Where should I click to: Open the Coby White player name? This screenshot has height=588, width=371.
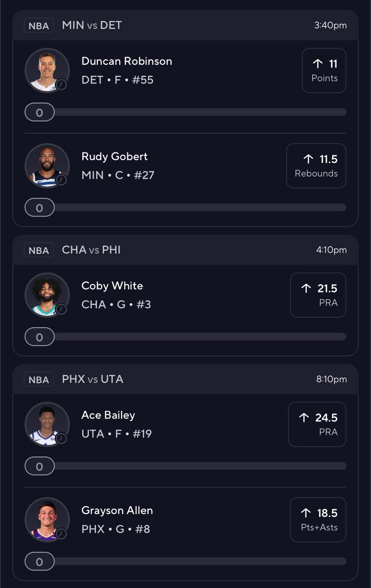(112, 286)
